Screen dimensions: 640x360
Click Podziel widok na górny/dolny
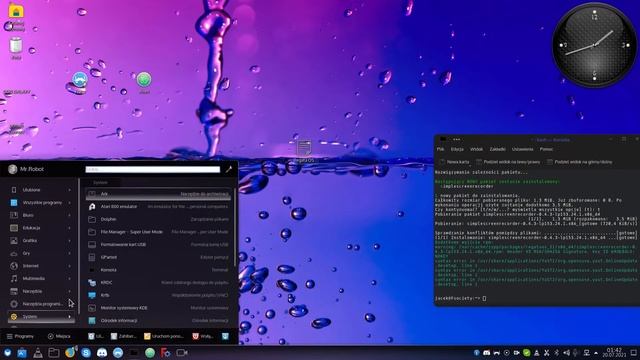[x=580, y=162]
